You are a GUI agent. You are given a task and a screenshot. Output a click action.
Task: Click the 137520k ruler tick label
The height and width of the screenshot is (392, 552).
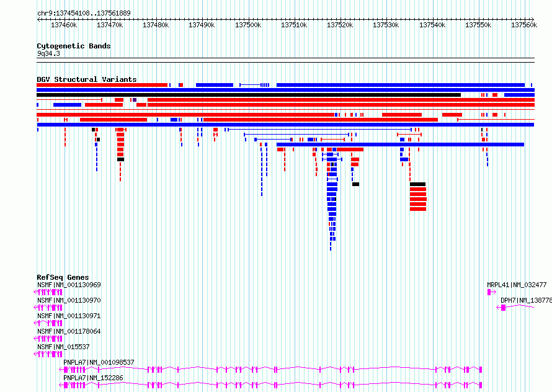pyautogui.click(x=340, y=25)
